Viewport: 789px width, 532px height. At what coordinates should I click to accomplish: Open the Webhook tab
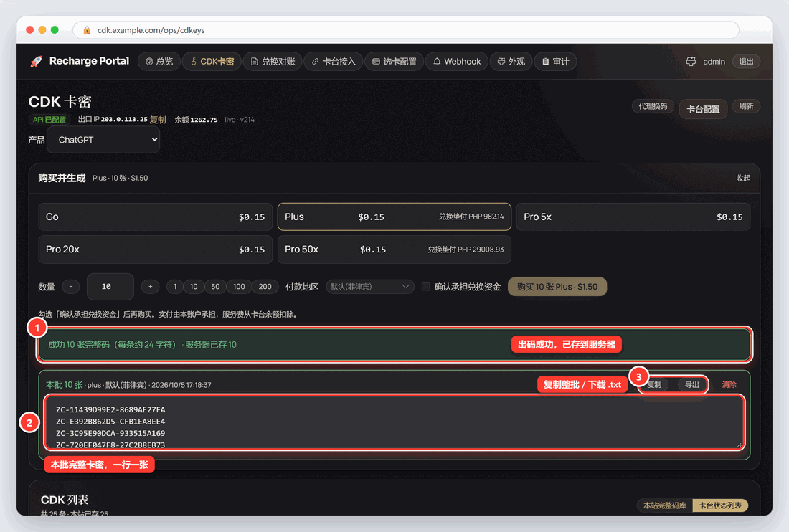[457, 62]
